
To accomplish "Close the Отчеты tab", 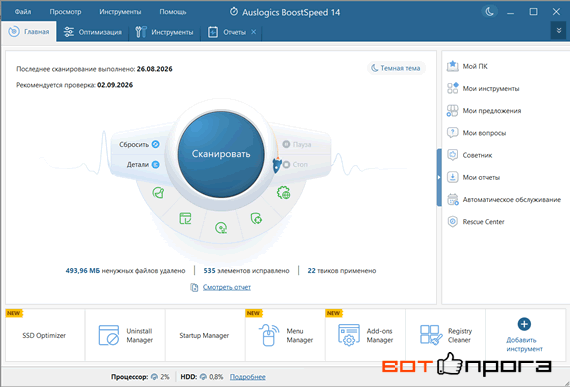I will [254, 32].
